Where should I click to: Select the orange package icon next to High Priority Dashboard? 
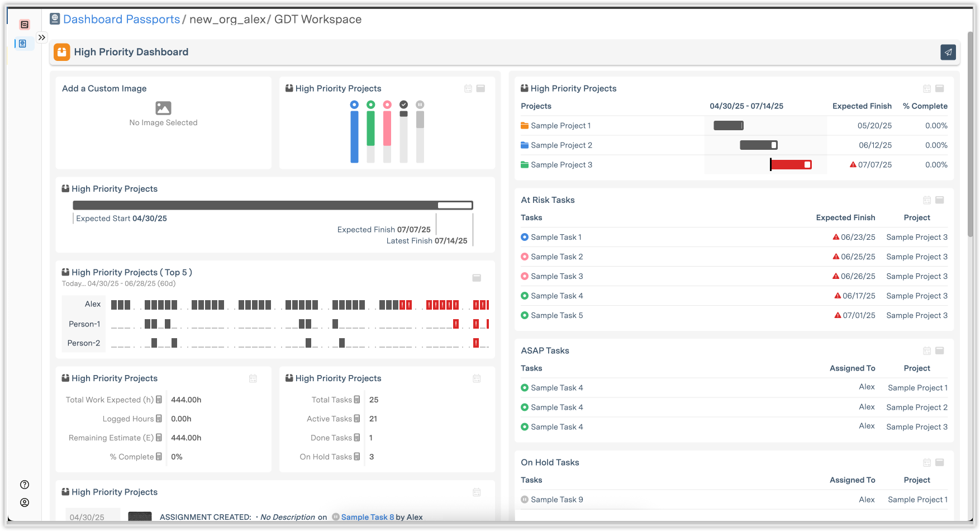pyautogui.click(x=61, y=52)
